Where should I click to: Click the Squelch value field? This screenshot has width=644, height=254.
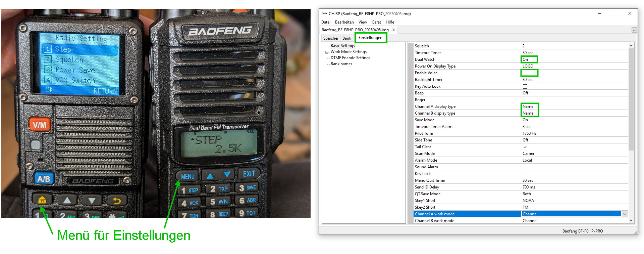click(570, 46)
